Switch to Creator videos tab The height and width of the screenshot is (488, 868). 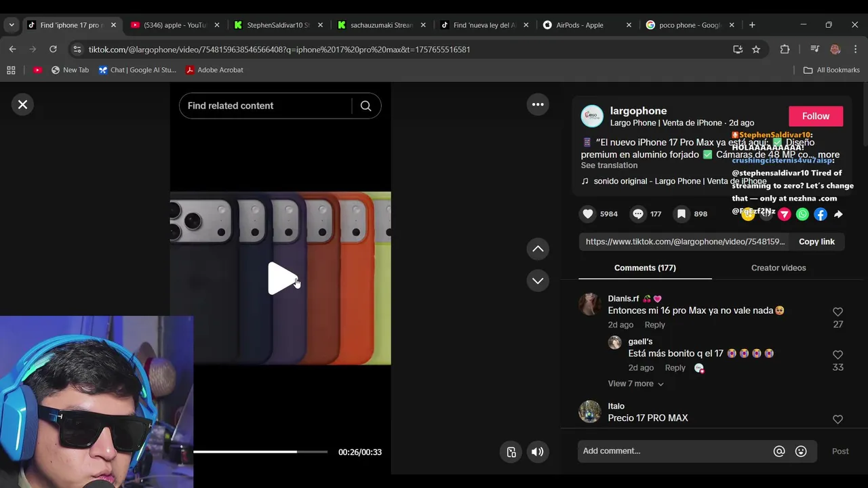coord(778,268)
